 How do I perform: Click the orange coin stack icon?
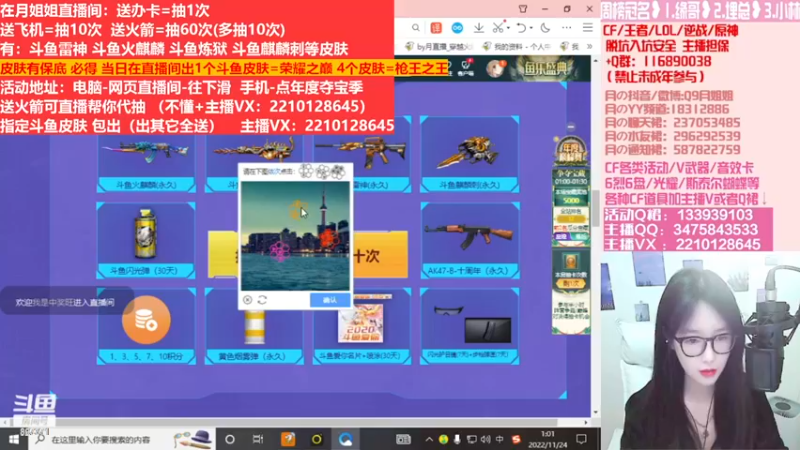pyautogui.click(x=146, y=320)
